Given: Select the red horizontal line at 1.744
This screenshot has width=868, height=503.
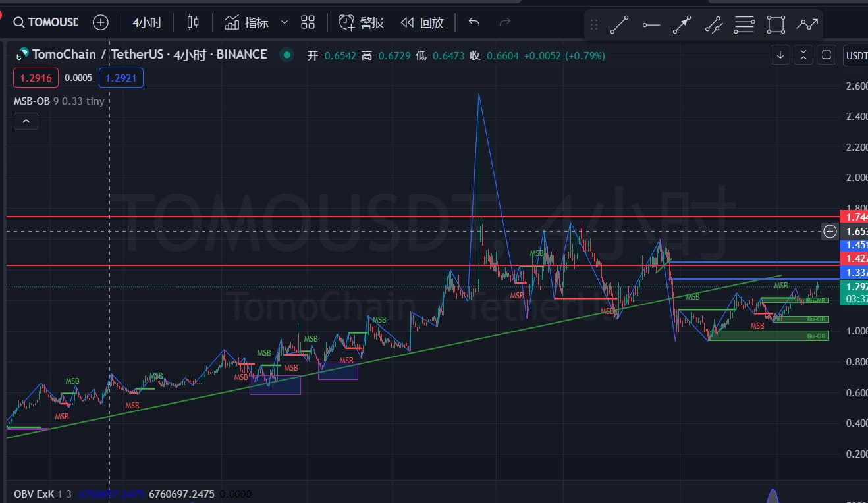Looking at the screenshot, I should tap(421, 217).
